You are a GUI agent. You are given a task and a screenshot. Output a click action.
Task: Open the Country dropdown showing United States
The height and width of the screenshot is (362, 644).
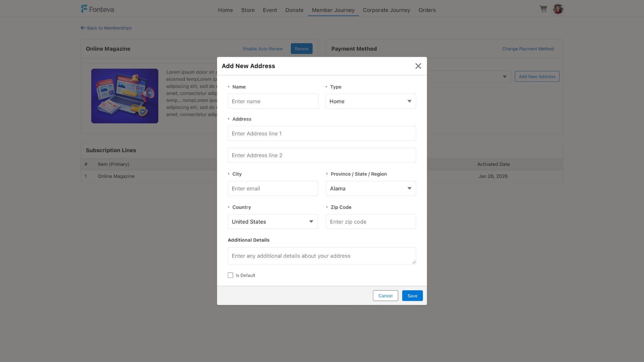pos(273,221)
